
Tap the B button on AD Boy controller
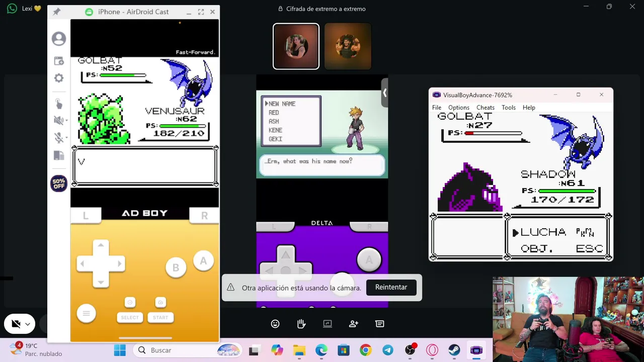pos(176,268)
